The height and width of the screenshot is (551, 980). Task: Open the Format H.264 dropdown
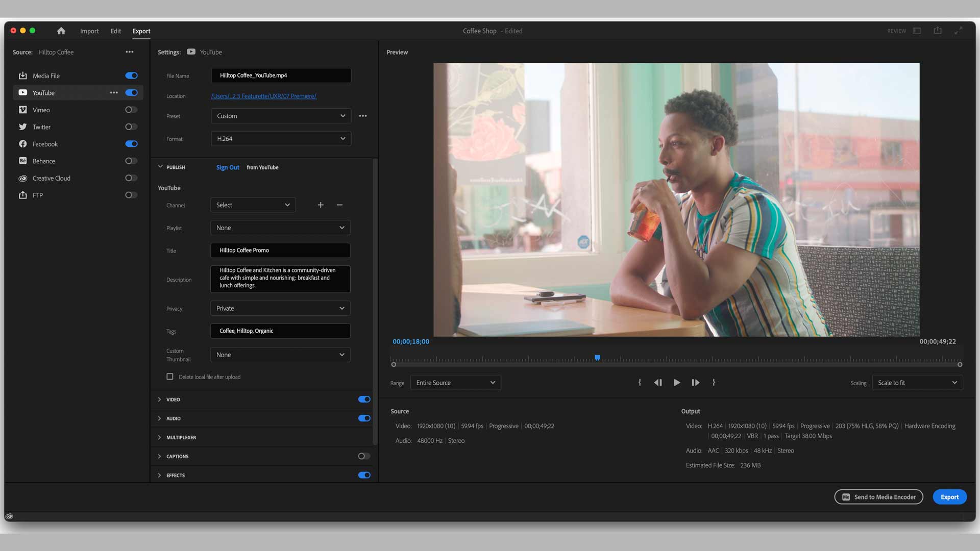pyautogui.click(x=281, y=139)
